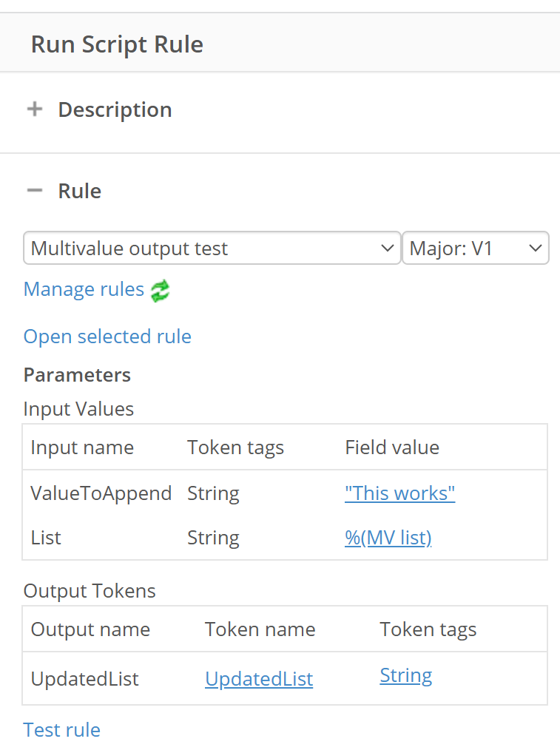Click the Description section heading

115,109
